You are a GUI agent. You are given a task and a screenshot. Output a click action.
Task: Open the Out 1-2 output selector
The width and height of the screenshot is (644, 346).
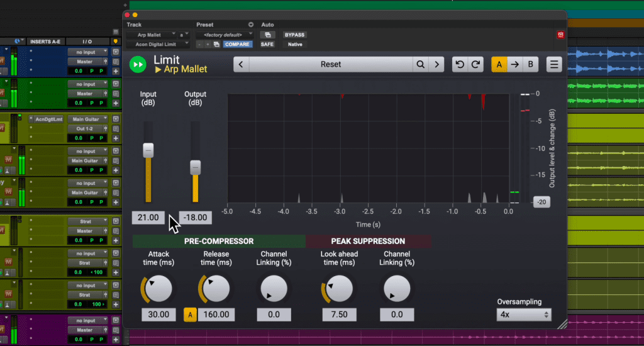[85, 128]
